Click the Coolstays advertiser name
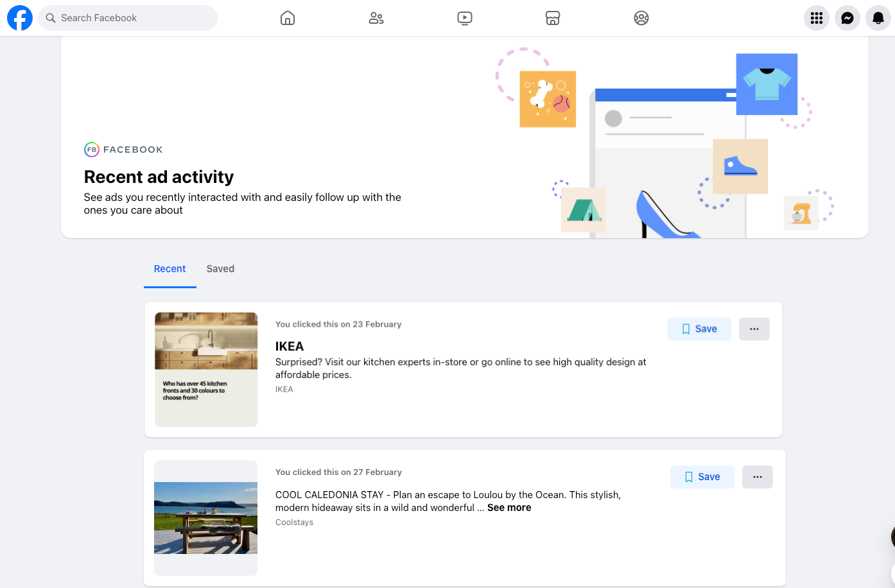Image resolution: width=895 pixels, height=588 pixels. tap(295, 523)
